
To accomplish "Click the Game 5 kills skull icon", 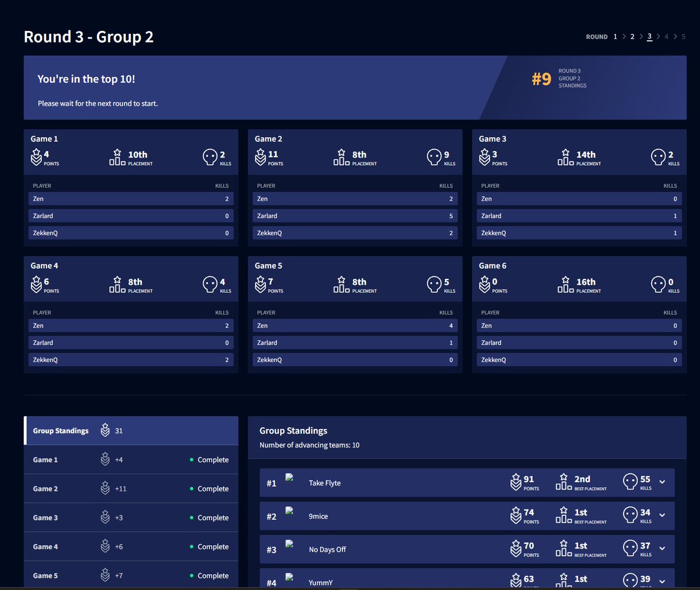I will [434, 284].
